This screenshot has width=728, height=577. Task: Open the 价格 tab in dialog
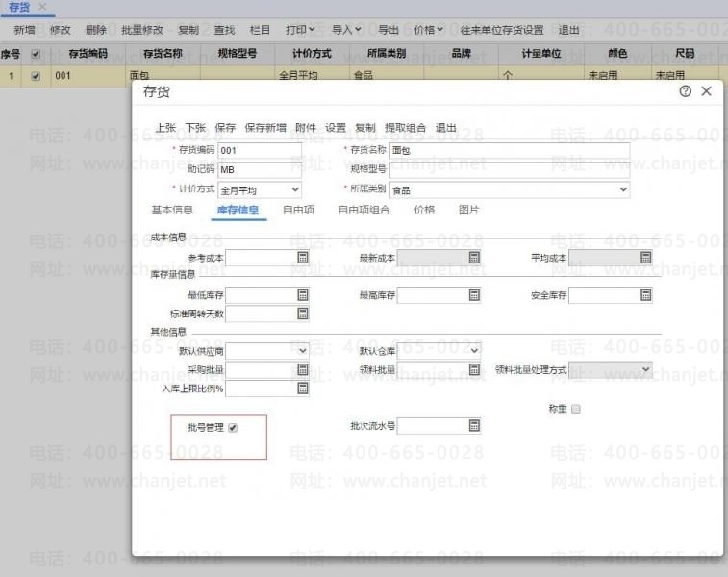pyautogui.click(x=424, y=210)
